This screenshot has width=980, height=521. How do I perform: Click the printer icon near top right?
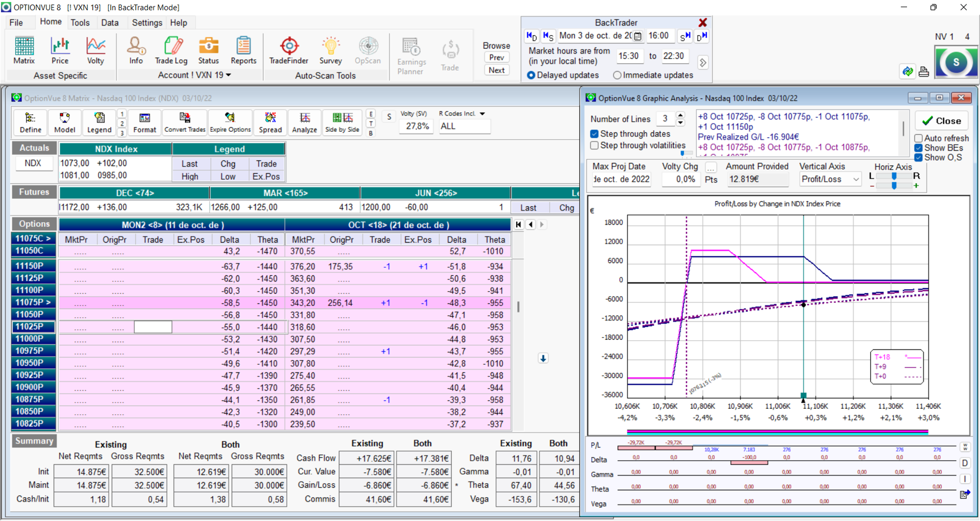pyautogui.click(x=924, y=72)
